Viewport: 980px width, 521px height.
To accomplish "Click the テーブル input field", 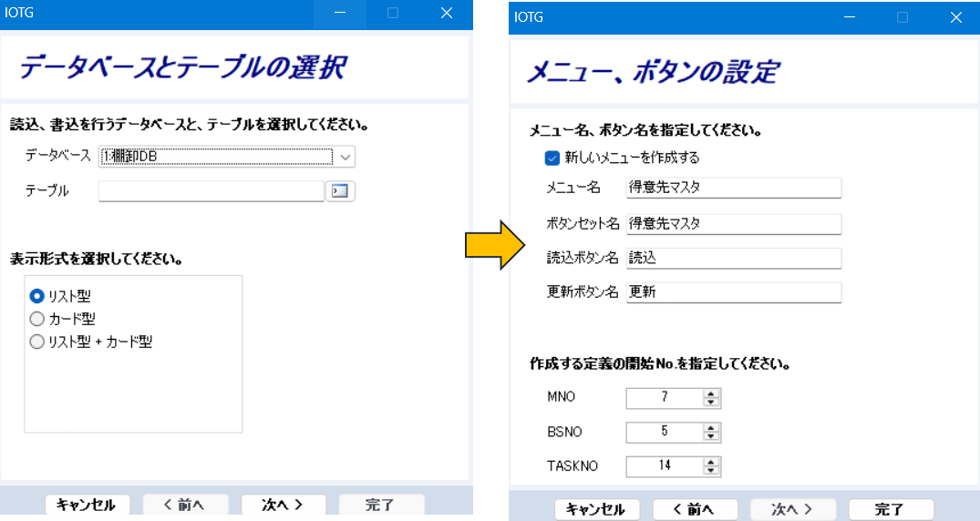I will [211, 190].
